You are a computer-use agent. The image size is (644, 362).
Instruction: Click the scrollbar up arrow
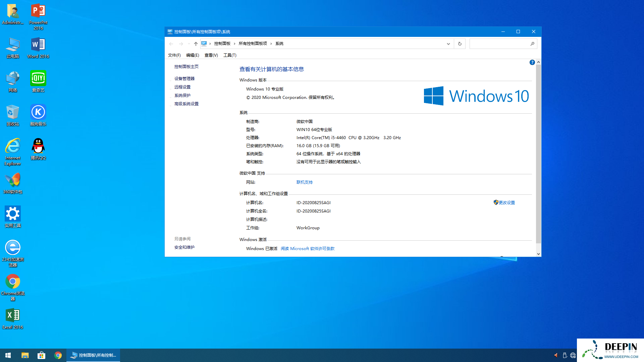point(538,62)
